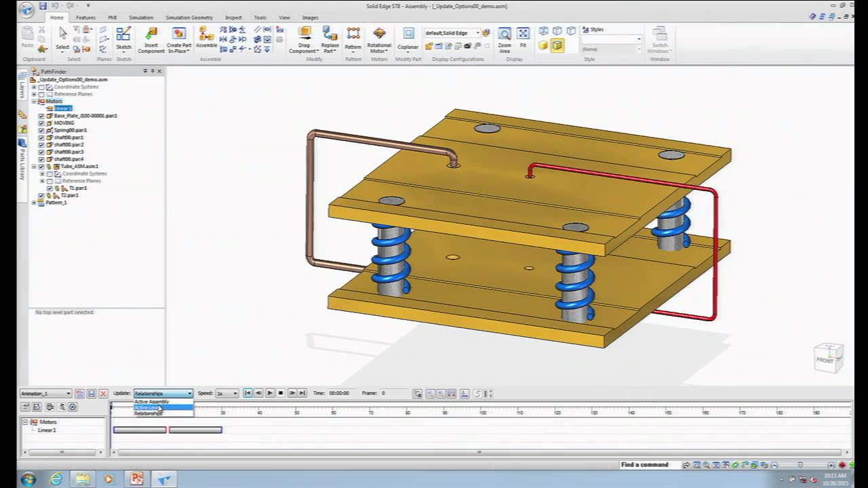Start the Drag Component tool
Viewport: 868px width, 488px height.
pos(304,41)
